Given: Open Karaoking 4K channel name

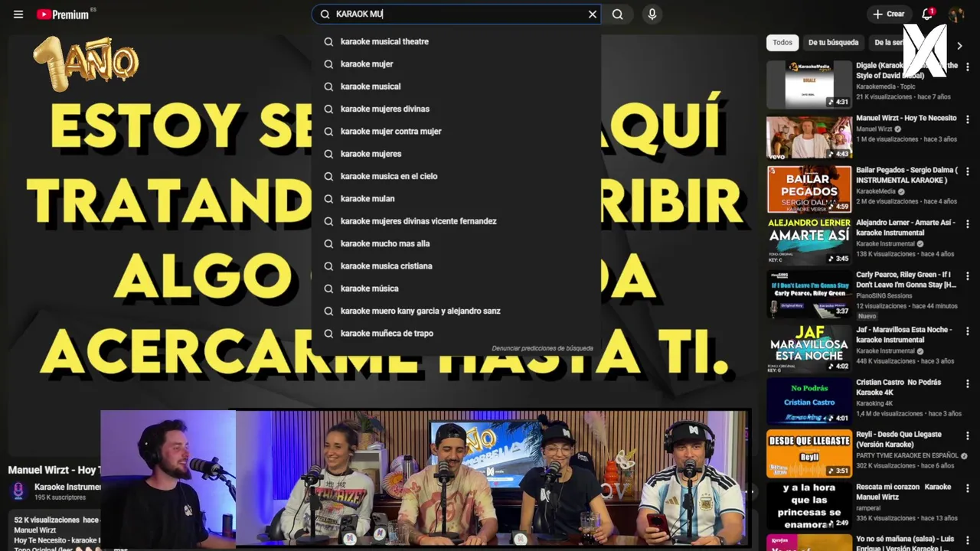Looking at the screenshot, I should [x=874, y=403].
